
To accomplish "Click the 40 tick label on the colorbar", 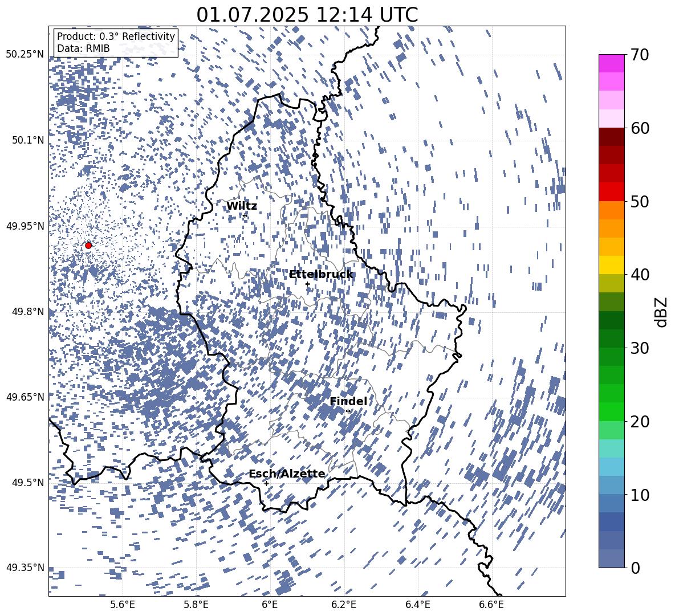I will coord(639,275).
